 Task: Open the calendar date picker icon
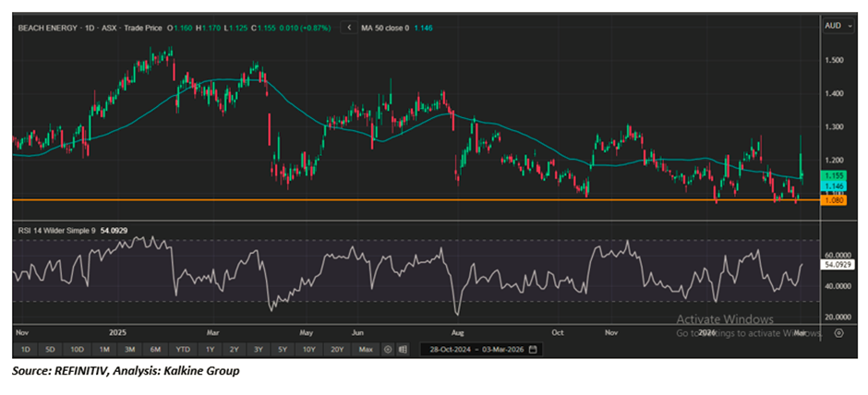[x=533, y=350]
